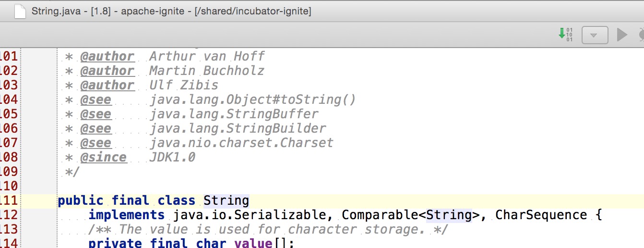Viewport: 644px width, 248px height.
Task: Click the gutter on the public final class line
Action: click(38, 200)
